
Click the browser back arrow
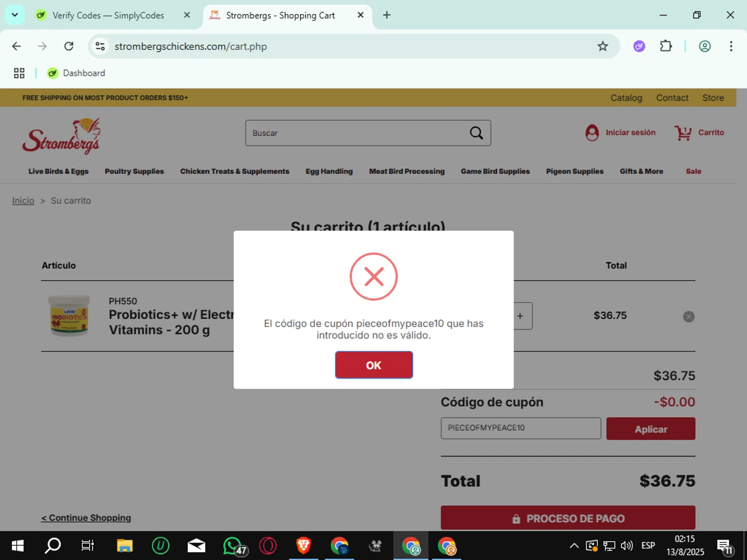tap(16, 46)
